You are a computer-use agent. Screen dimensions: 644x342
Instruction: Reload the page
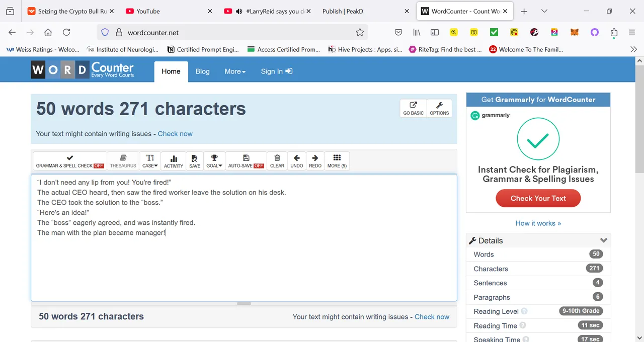pos(66,32)
